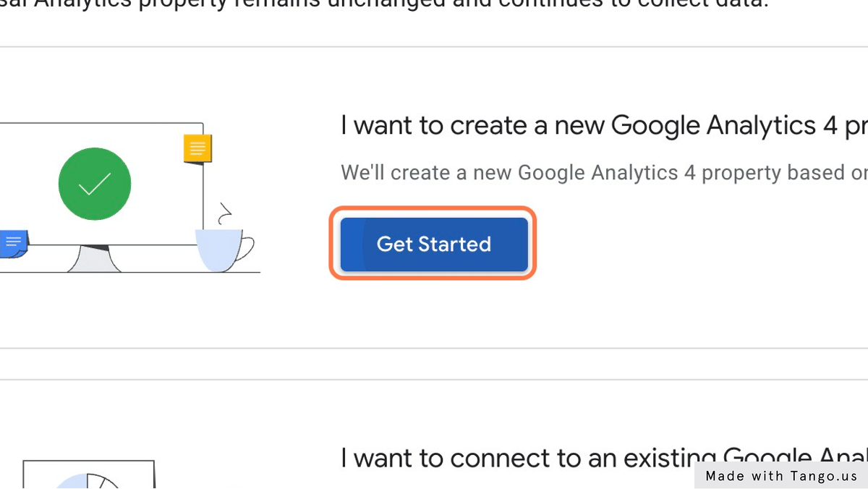Click the blue sticky note icon

[13, 244]
